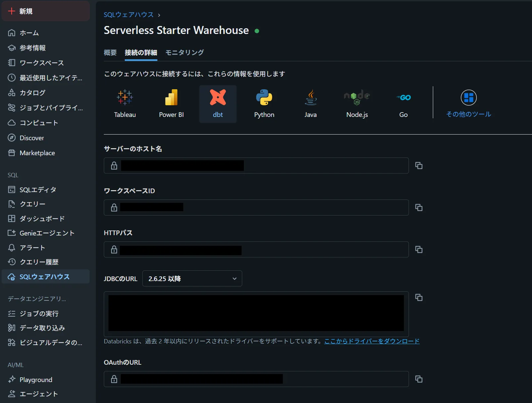Screen dimensions: 532x403
Task: Click the OAuthのURL input field
Action: click(256, 379)
